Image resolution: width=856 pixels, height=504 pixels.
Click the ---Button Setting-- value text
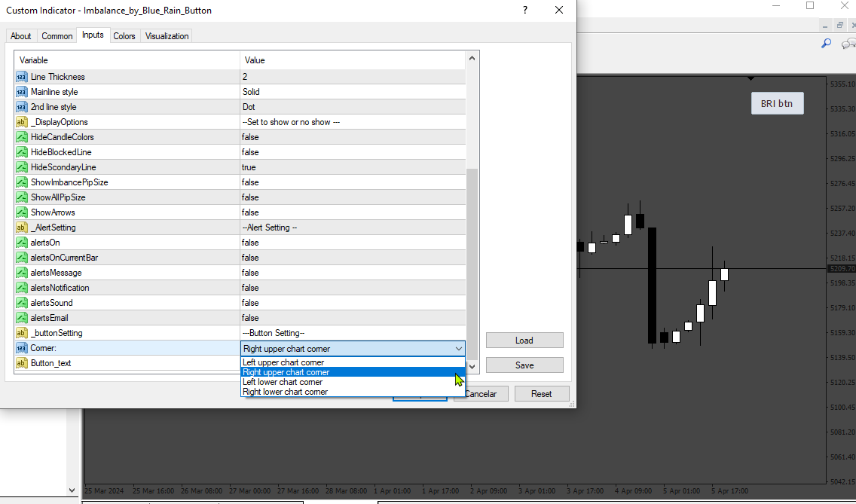pos(274,332)
